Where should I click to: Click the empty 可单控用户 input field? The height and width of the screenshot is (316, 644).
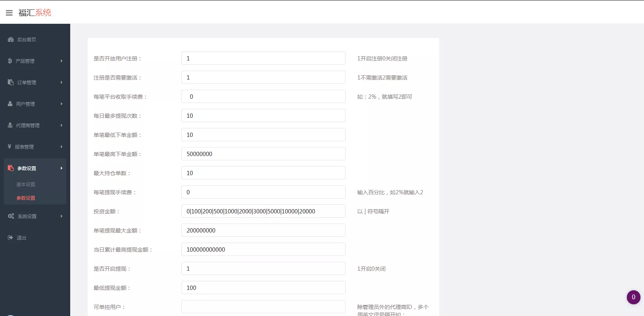pyautogui.click(x=263, y=307)
